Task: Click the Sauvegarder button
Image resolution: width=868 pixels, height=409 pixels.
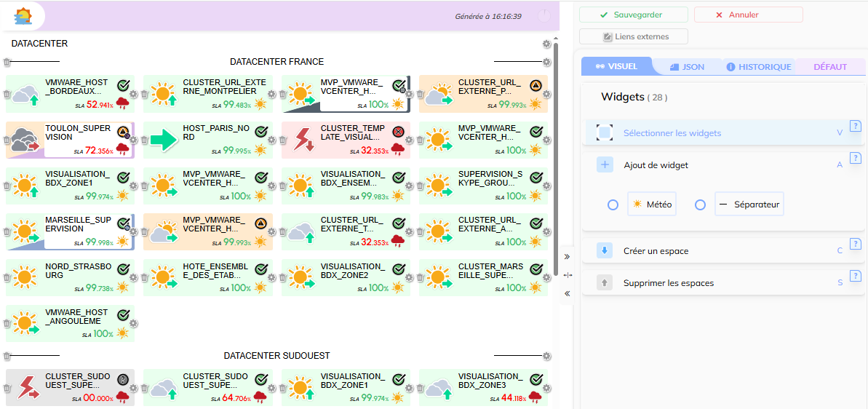Action: coord(633,15)
